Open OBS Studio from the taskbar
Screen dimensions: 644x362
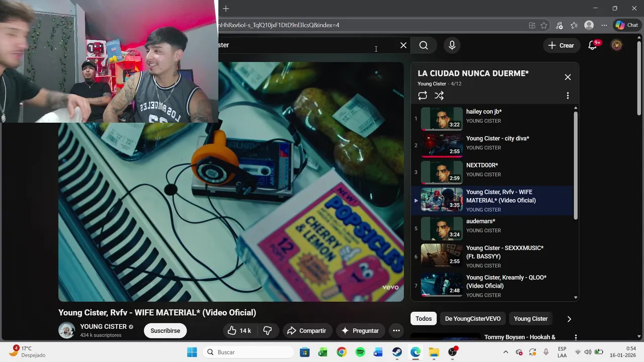point(453,352)
